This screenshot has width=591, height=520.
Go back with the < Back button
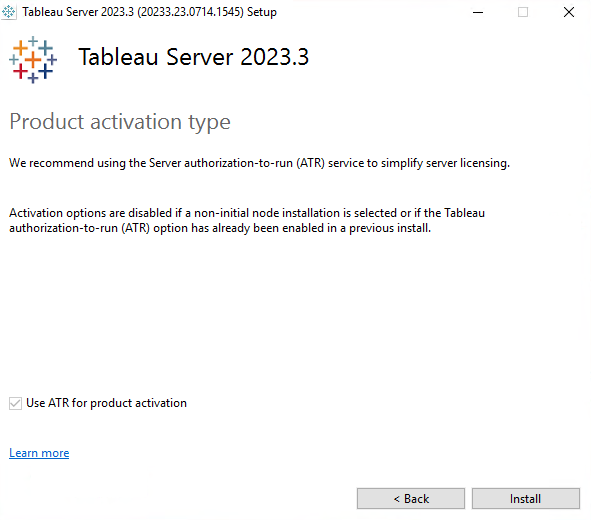coord(411,499)
